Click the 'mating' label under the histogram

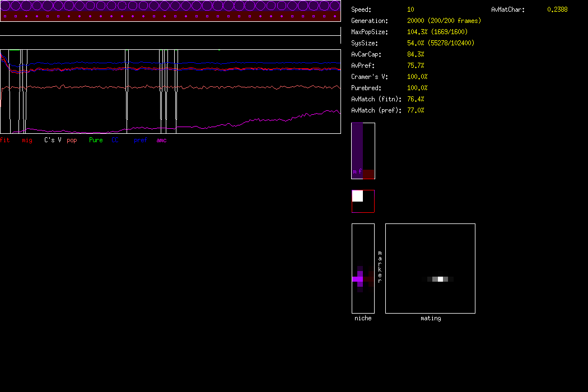click(x=430, y=318)
